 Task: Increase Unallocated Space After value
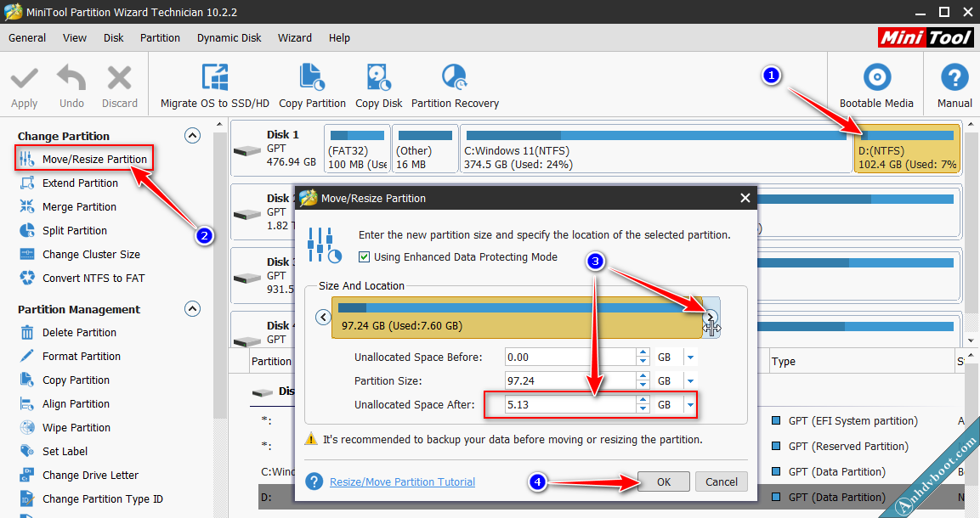643,400
